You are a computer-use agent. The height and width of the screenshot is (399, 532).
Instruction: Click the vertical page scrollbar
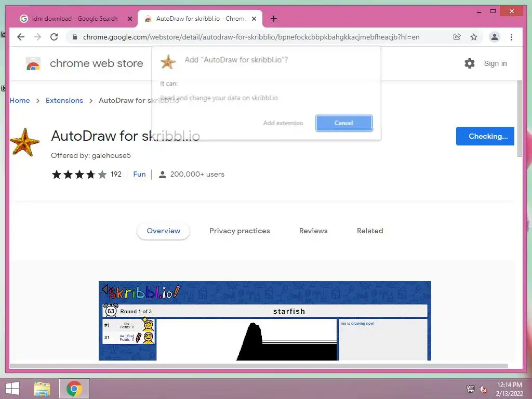(520, 119)
